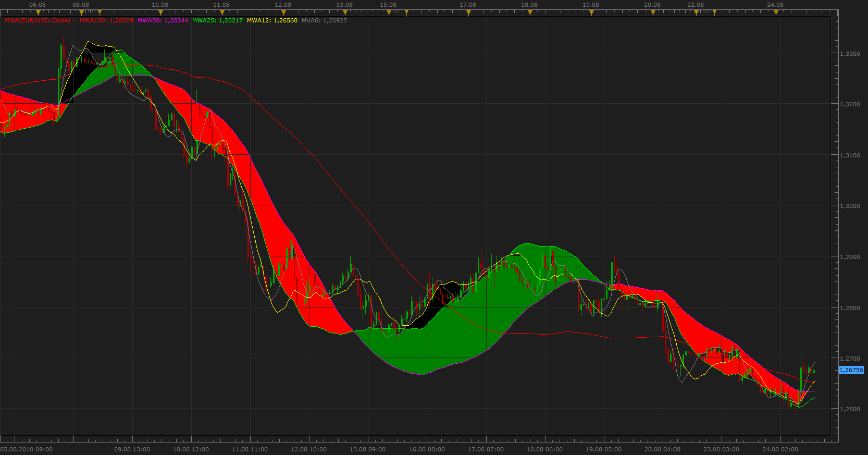The height and width of the screenshot is (455, 868).
Task: Select the grey MVA6 legend label
Action: coord(324,21)
